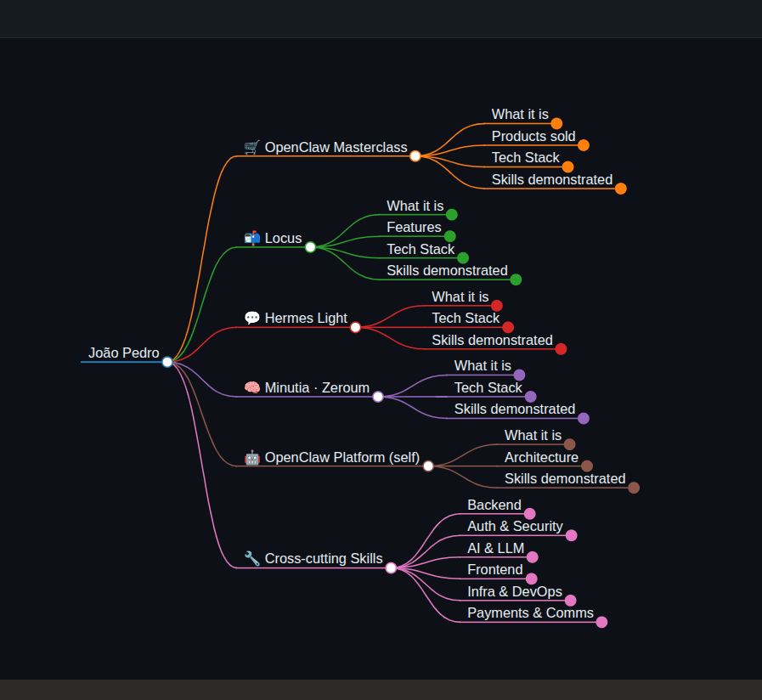This screenshot has width=762, height=700.
Task: Expand orange dot after 'Products sold'
Action: click(x=584, y=145)
